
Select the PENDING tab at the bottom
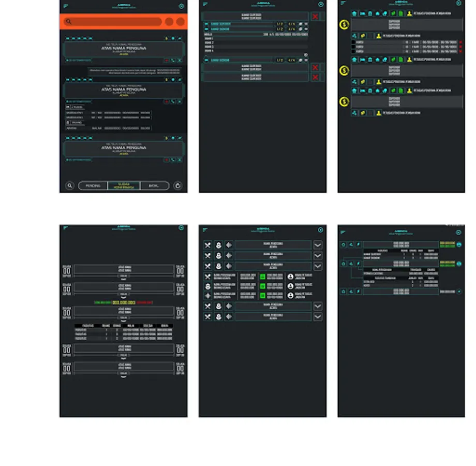point(93,185)
